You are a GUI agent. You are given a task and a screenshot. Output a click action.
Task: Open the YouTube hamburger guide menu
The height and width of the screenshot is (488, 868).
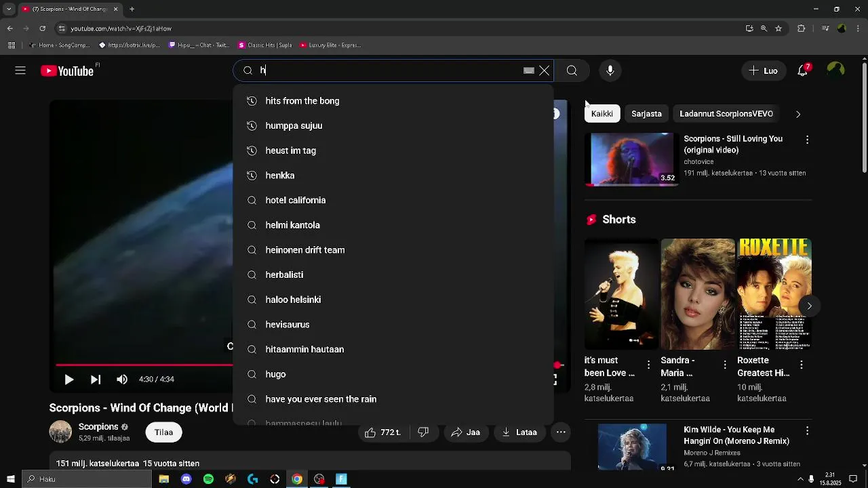point(20,70)
